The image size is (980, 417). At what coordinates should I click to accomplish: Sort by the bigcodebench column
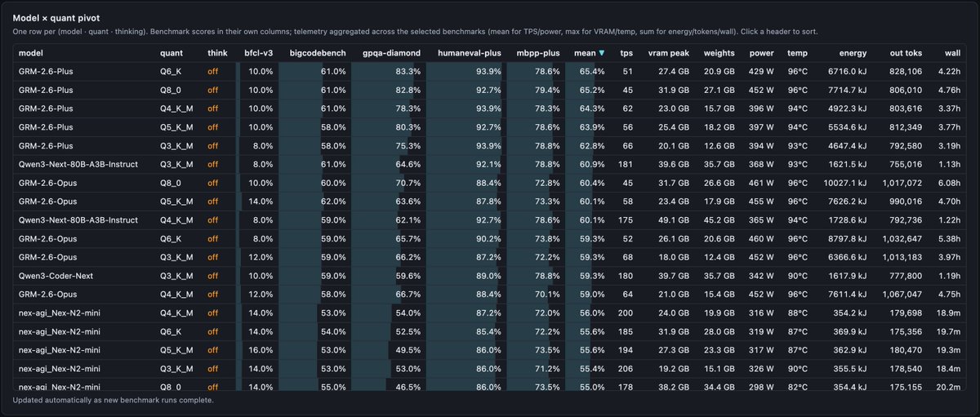point(318,53)
